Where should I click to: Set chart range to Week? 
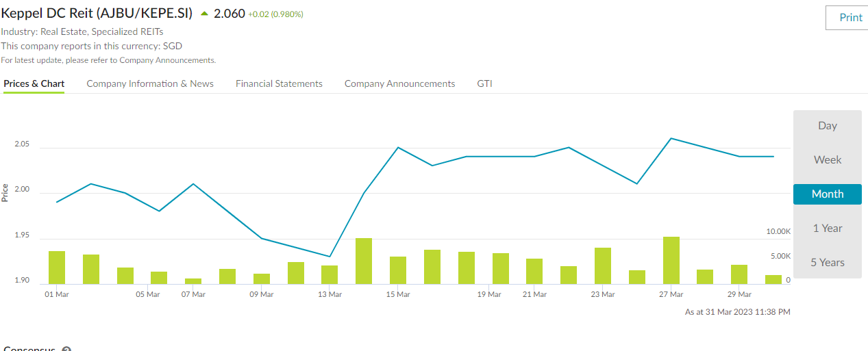(828, 160)
